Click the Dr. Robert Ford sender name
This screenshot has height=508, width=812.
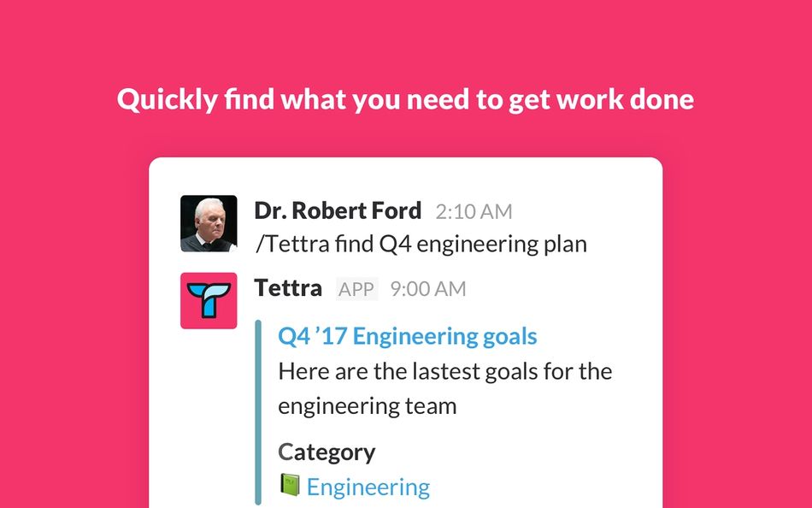point(338,210)
